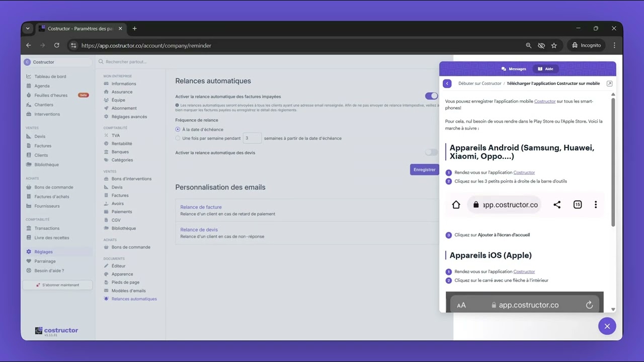Click Débuter sur Costructor breadcrumb
This screenshot has width=644, height=362.
(479, 83)
